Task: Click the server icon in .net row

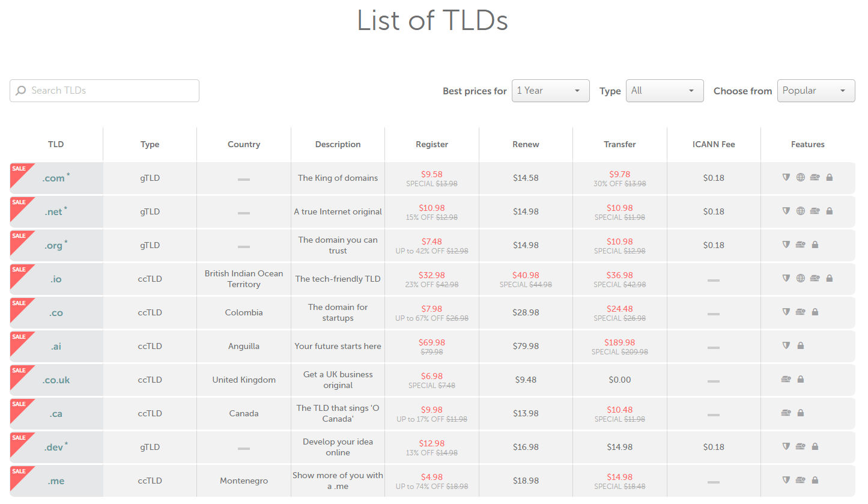Action: 815,211
